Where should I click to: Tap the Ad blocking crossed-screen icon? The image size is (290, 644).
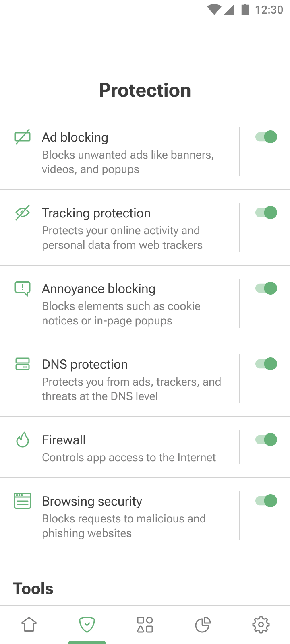click(x=23, y=137)
